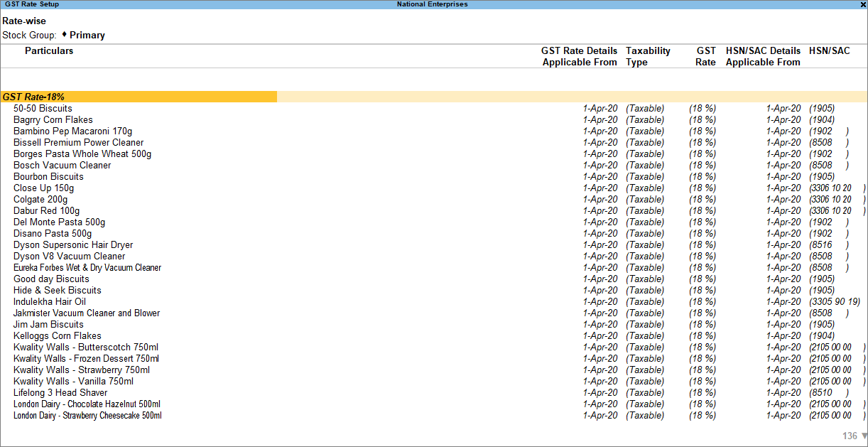Screen dimensions: 868x447
Task: Select the Primary stock group value
Action: tap(87, 35)
